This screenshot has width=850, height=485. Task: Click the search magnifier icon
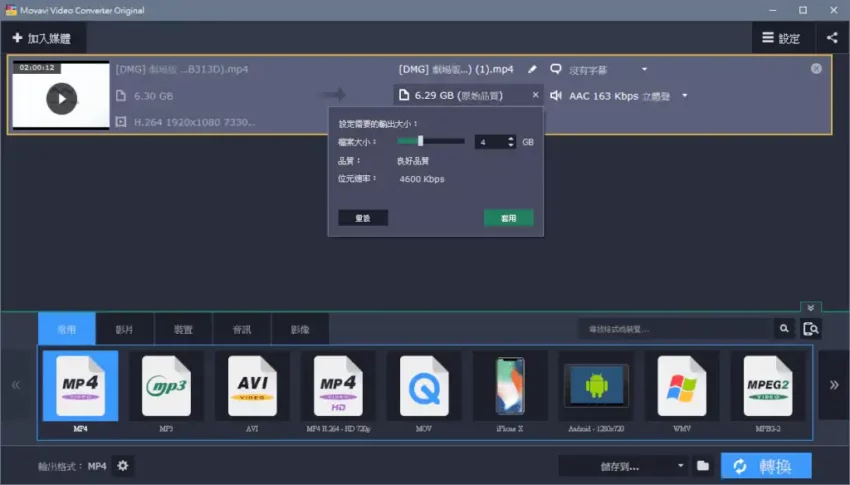coord(784,329)
